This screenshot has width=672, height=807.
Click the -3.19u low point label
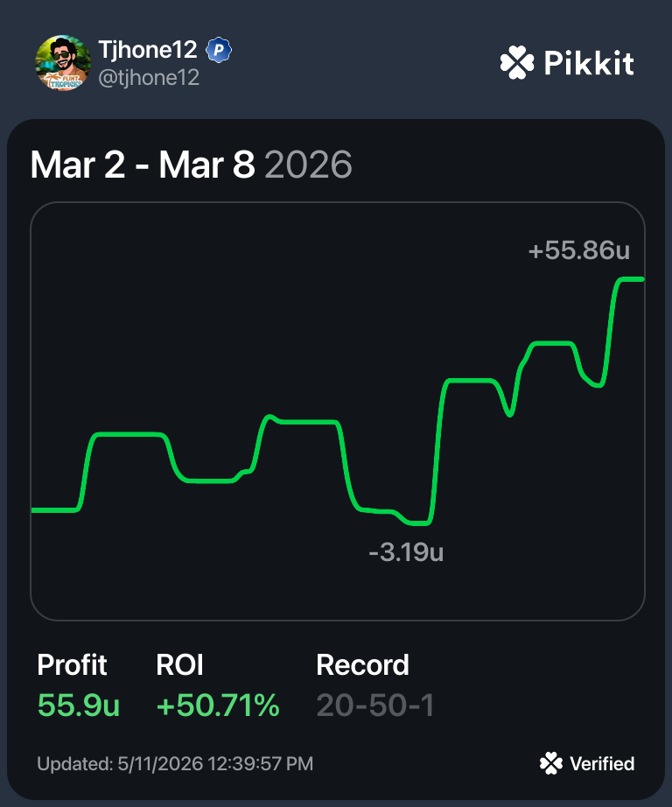coord(406,552)
